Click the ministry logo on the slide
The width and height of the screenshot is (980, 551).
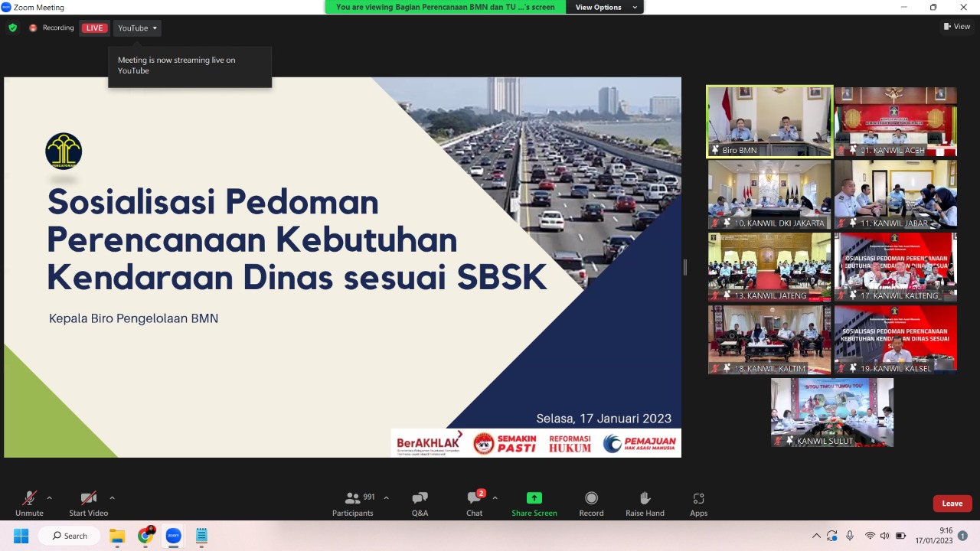coord(64,151)
